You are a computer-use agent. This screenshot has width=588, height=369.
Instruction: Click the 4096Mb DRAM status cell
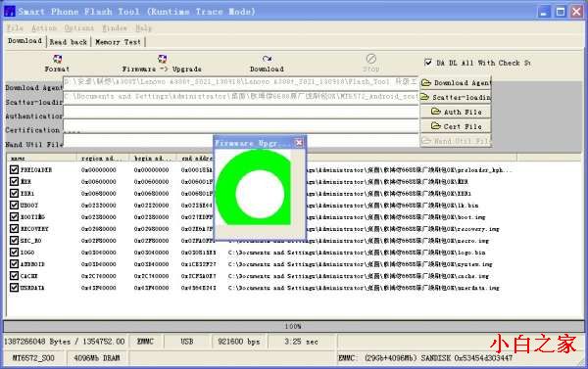97,358
